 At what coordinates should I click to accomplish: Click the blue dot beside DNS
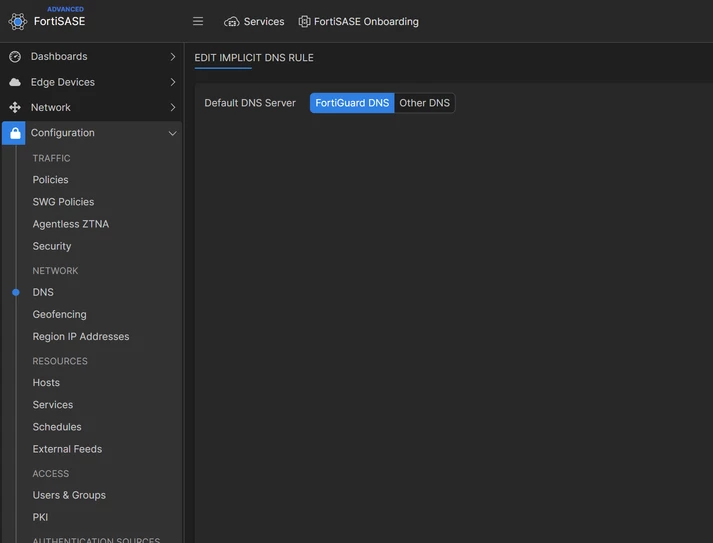pyautogui.click(x=16, y=292)
